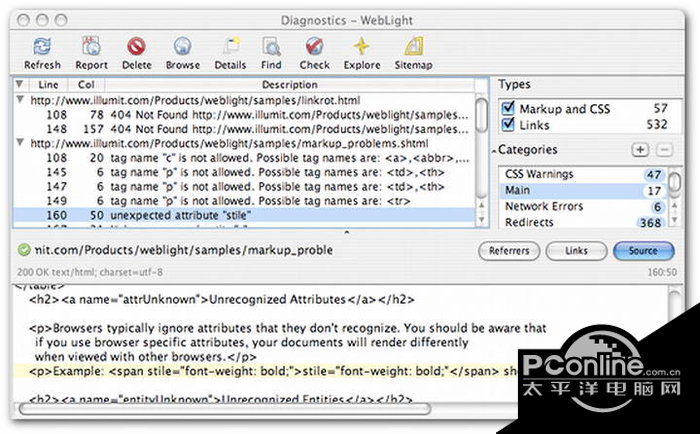The height and width of the screenshot is (434, 700).
Task: Click the Links pill button
Action: coord(576,251)
